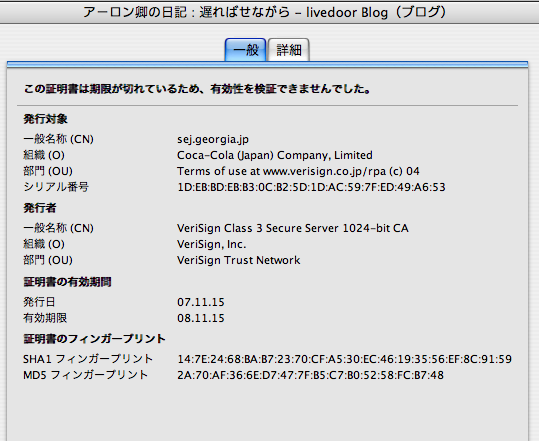Select the MD5 fingerprint value 2A:70:AF:36
The image size is (539, 441).
pyautogui.click(x=310, y=375)
